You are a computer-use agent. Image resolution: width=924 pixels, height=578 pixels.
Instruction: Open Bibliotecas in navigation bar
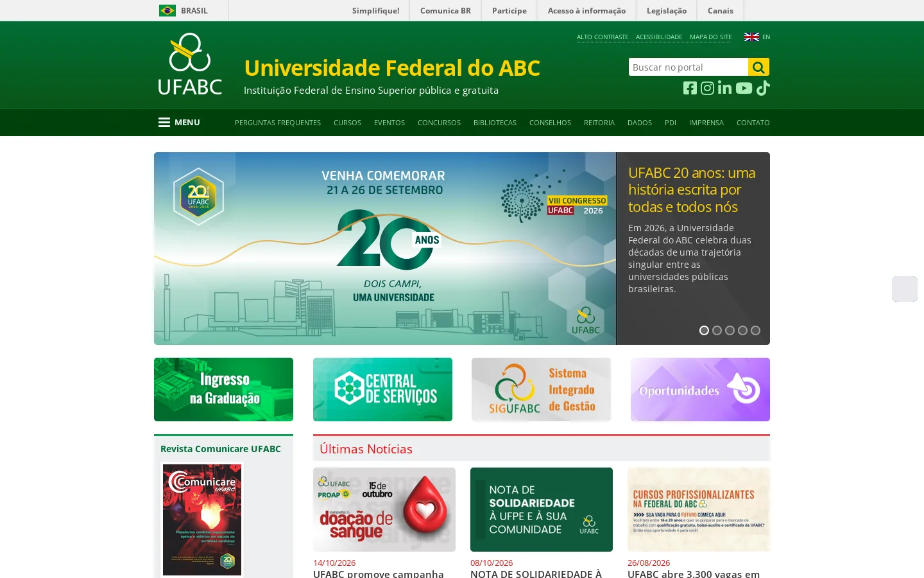[x=495, y=123]
